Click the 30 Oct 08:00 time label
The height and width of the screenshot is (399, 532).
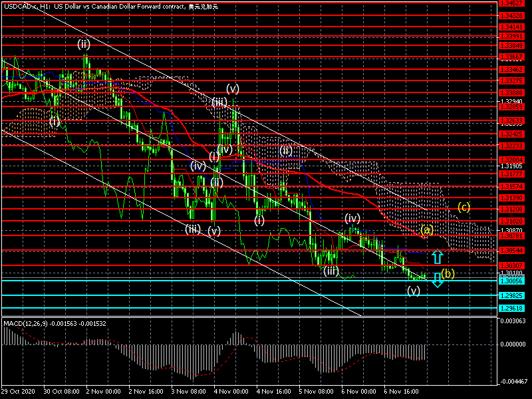coord(62,391)
